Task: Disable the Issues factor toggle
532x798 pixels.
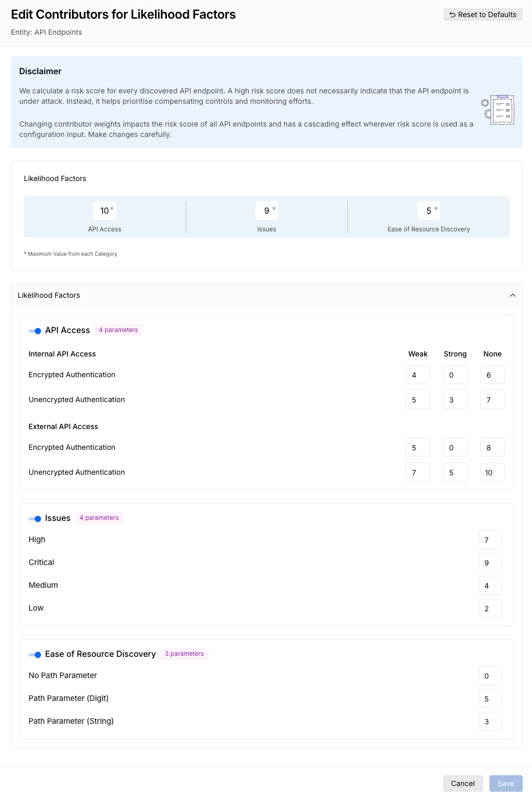Action: [x=35, y=518]
